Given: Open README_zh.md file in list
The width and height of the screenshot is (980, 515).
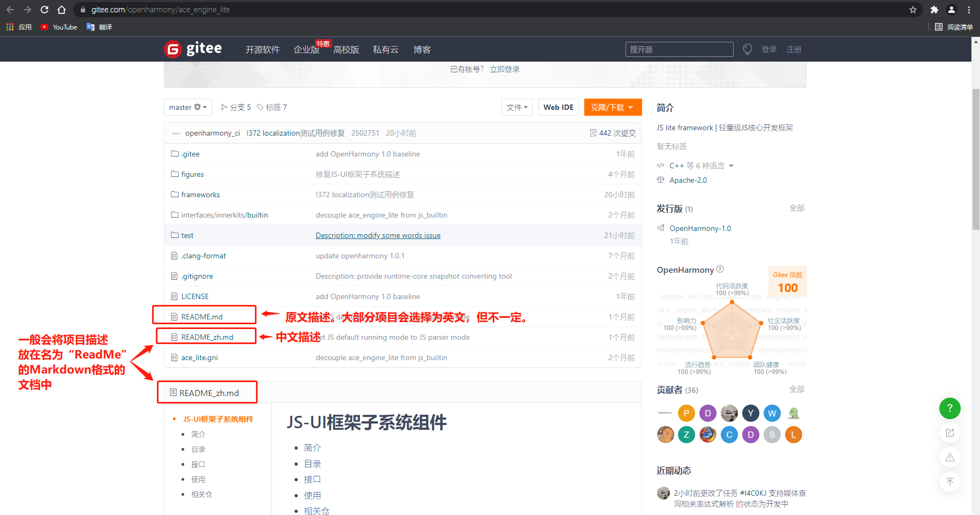Looking at the screenshot, I should coord(207,337).
